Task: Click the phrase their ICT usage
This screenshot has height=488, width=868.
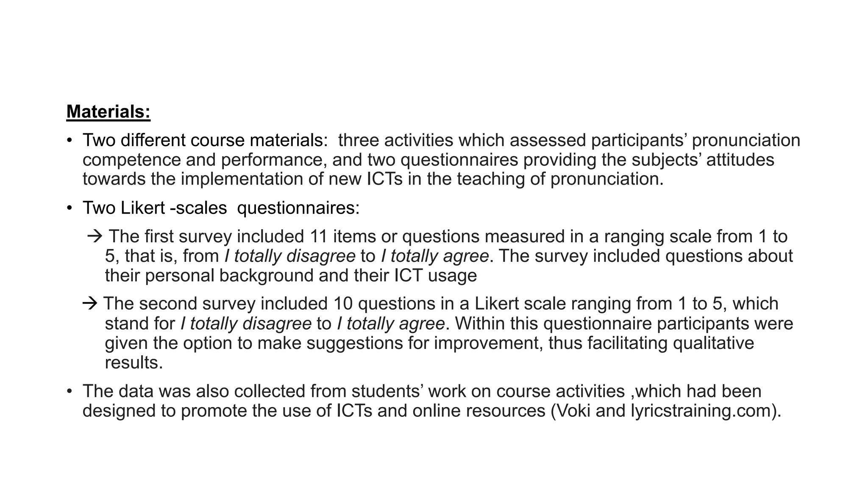Action: [x=419, y=275]
